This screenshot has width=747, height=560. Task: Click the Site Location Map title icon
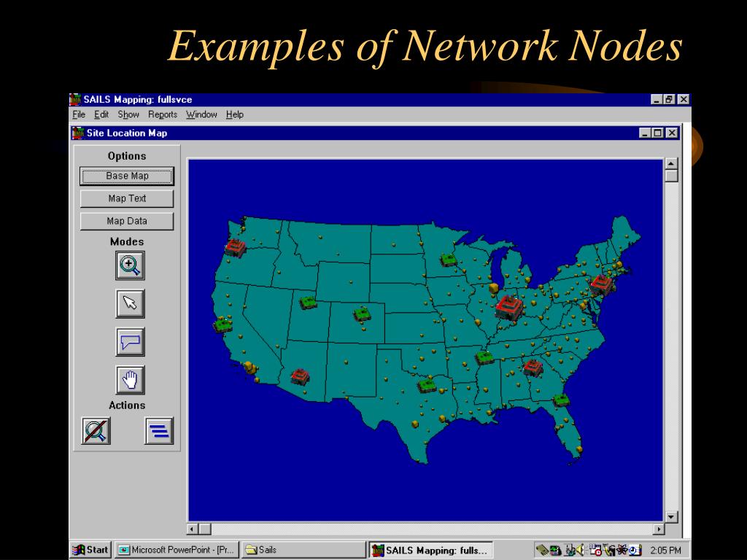click(77, 133)
